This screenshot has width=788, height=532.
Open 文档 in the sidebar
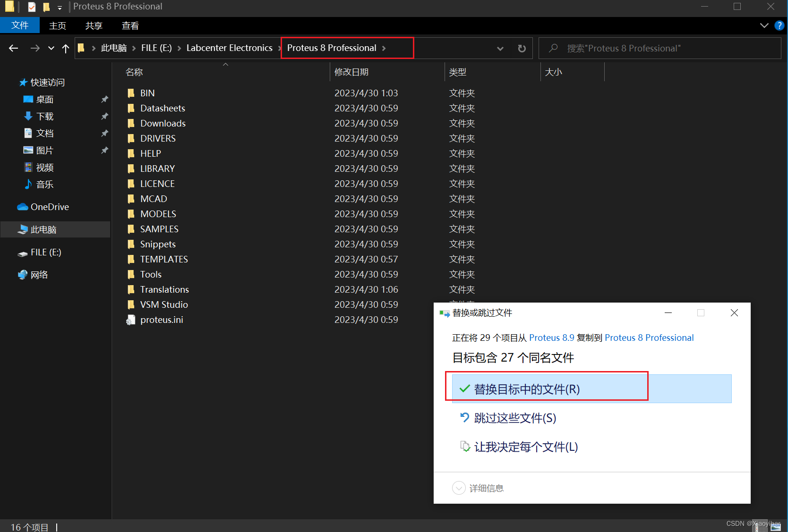[x=45, y=133]
